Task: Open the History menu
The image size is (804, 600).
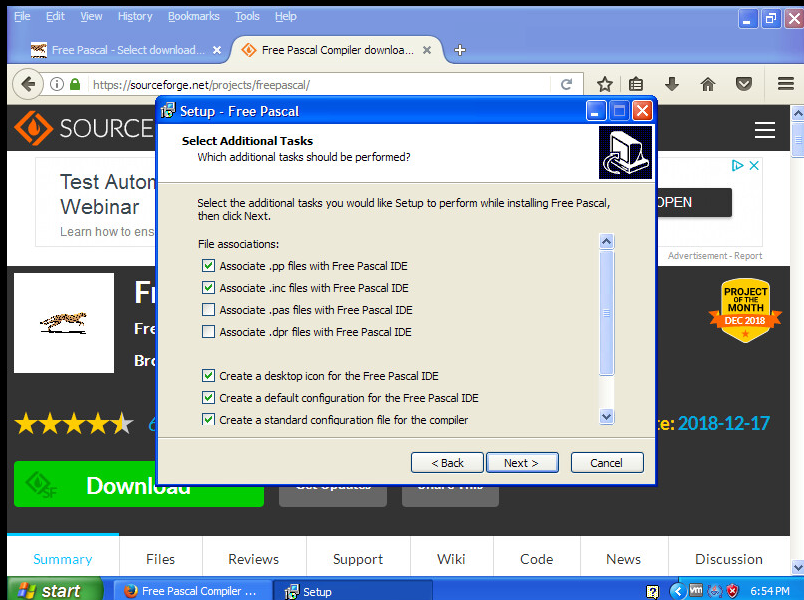Action: coord(135,16)
